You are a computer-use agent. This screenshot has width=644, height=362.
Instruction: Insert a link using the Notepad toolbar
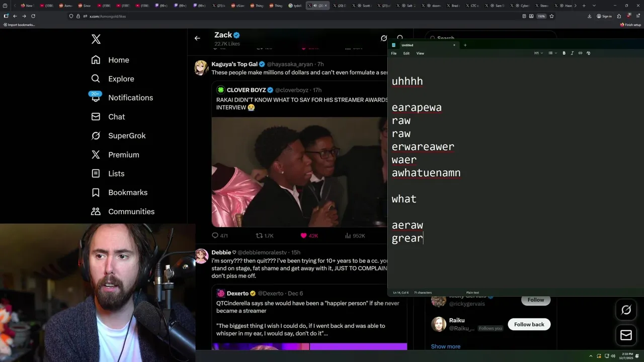point(580,53)
